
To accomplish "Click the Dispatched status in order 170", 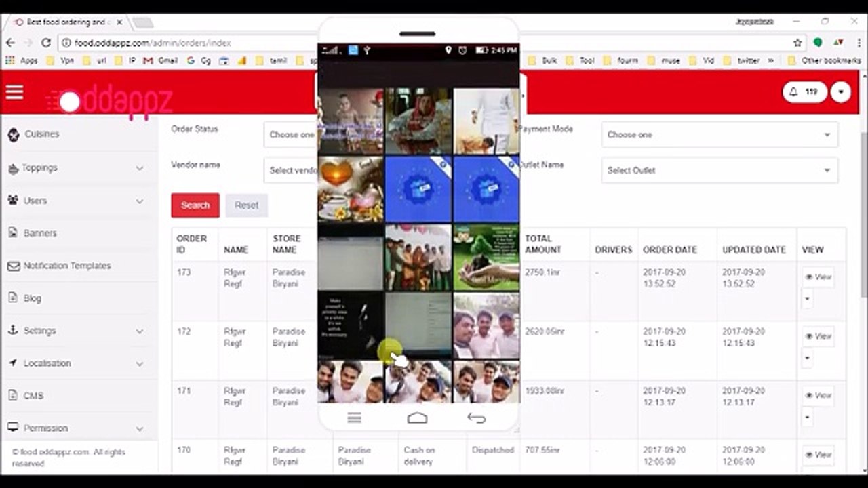I will (493, 450).
